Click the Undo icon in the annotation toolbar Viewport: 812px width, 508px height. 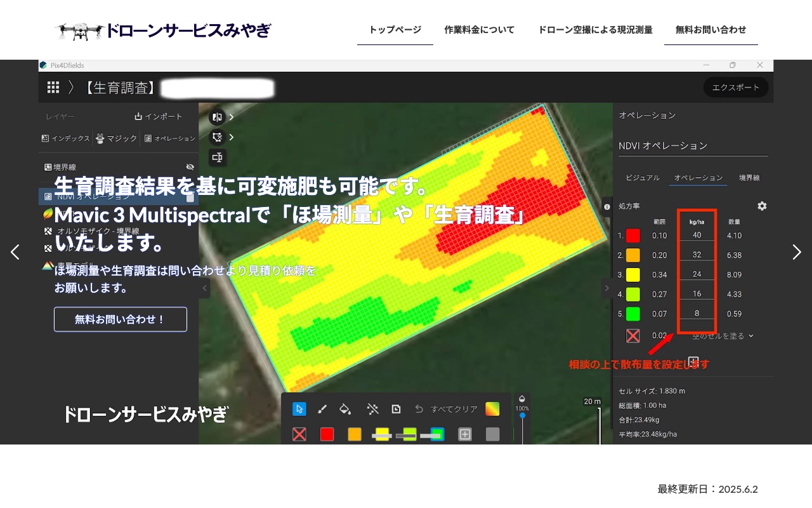coord(419,409)
